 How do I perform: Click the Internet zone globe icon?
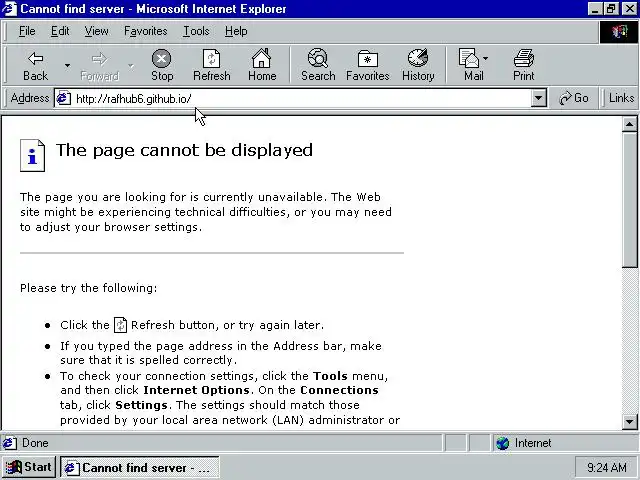pos(502,443)
